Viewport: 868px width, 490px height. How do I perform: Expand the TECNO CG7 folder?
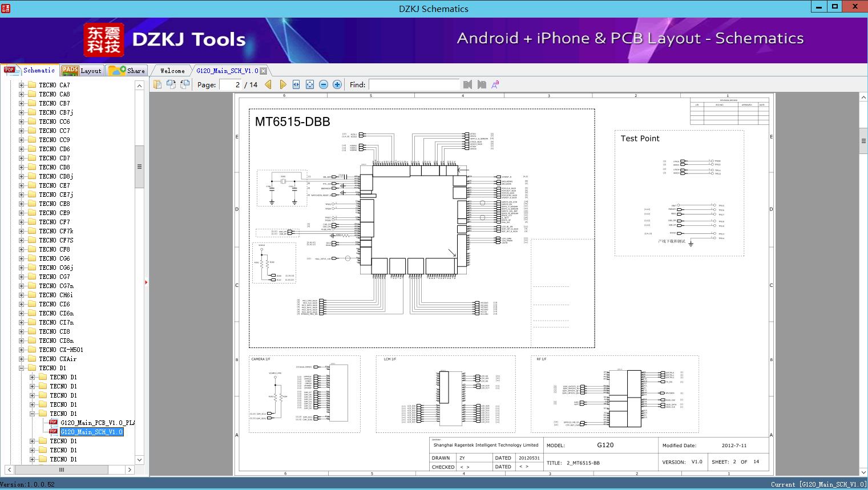coord(22,277)
